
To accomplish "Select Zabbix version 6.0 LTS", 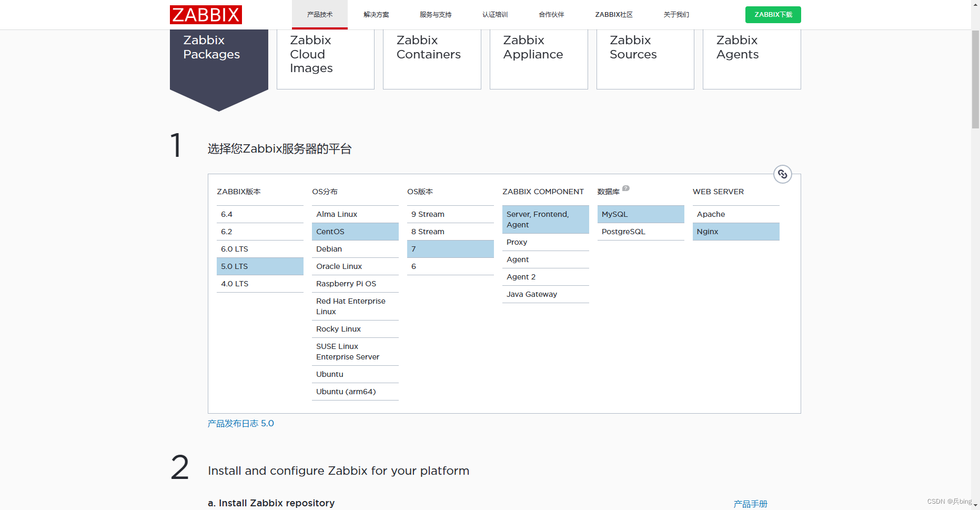I will [260, 249].
